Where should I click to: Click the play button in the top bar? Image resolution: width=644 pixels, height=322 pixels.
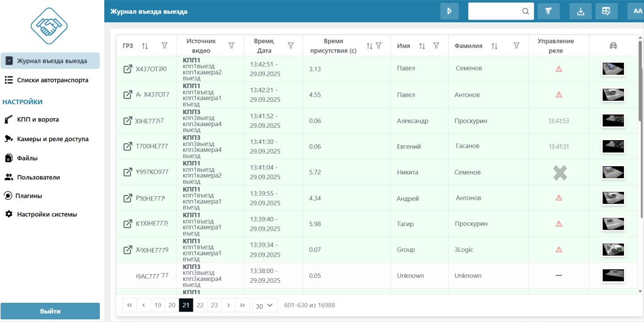[449, 11]
